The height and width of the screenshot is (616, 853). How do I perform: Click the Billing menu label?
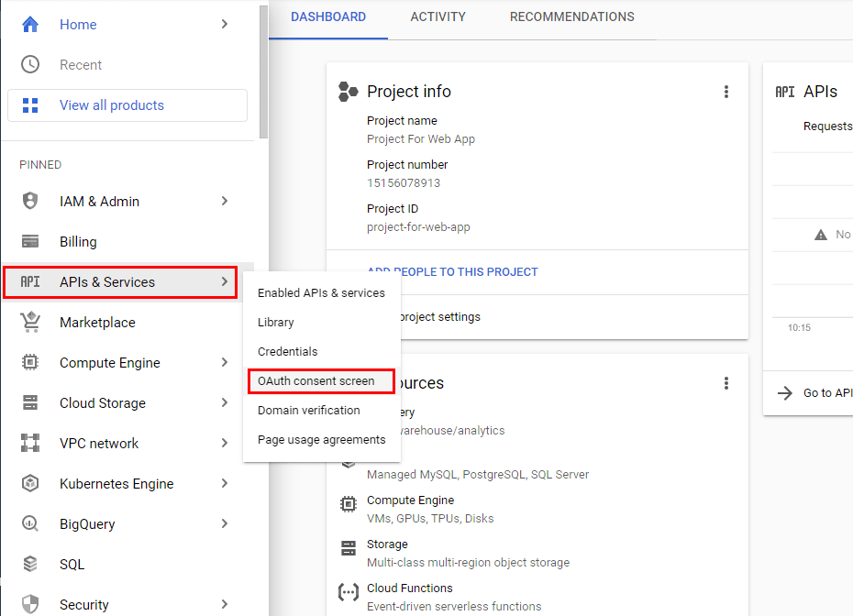click(x=78, y=242)
